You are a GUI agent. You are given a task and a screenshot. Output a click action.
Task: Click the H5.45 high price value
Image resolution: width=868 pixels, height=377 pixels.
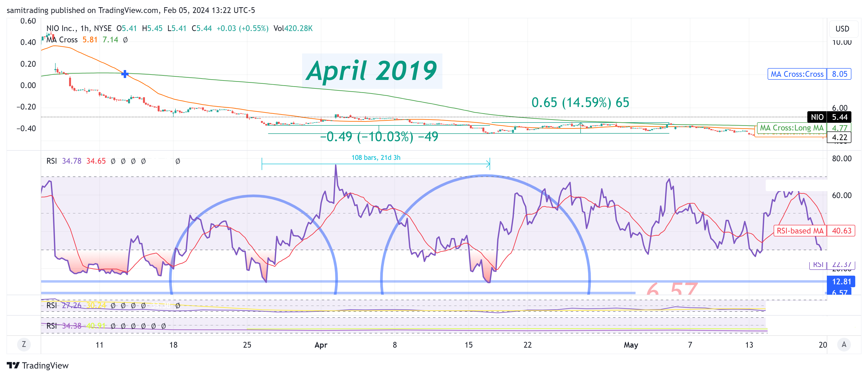tap(152, 28)
